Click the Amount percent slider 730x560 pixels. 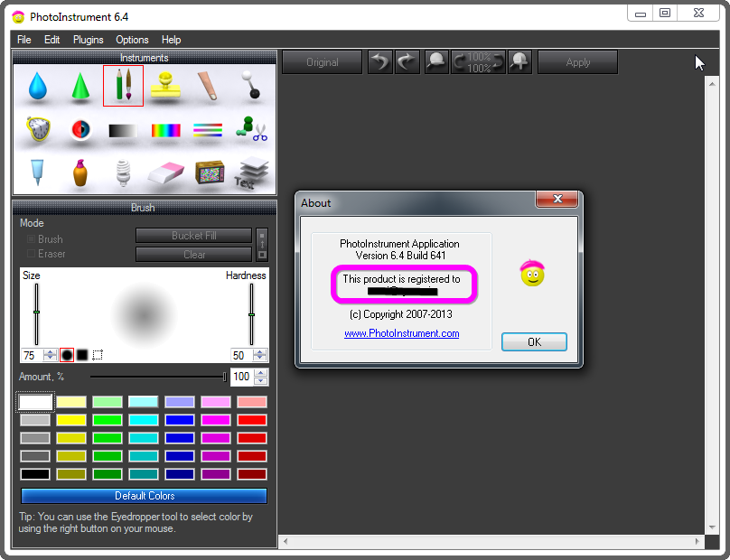[x=158, y=376]
